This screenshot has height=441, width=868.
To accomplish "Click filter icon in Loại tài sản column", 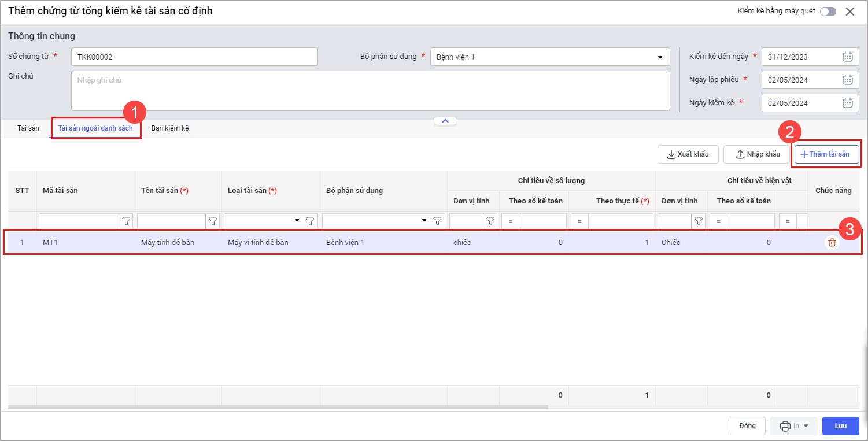I will [311, 221].
